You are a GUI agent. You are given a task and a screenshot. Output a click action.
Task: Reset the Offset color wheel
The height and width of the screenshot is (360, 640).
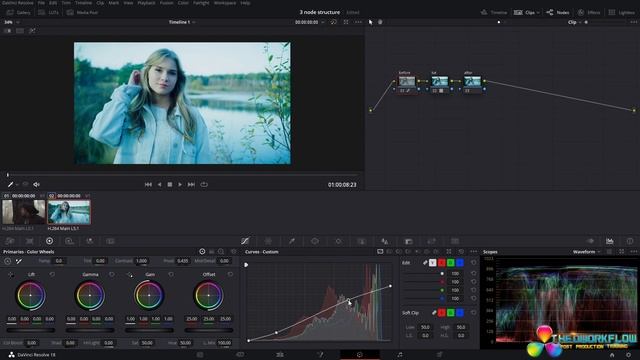pos(231,274)
